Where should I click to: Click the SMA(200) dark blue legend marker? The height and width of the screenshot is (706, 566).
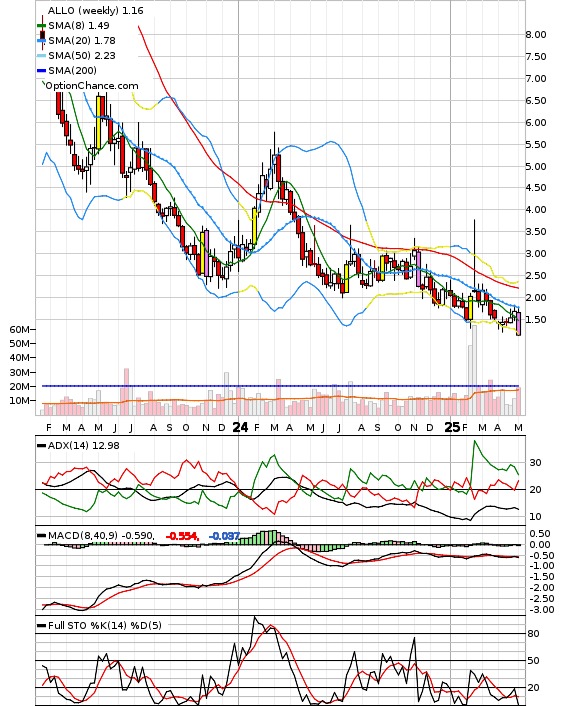41,71
